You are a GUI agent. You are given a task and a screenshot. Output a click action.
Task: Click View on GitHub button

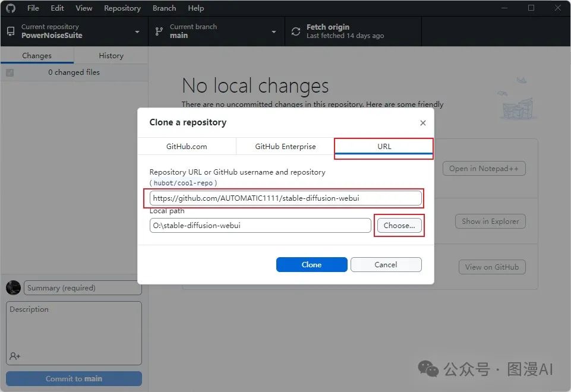(492, 267)
